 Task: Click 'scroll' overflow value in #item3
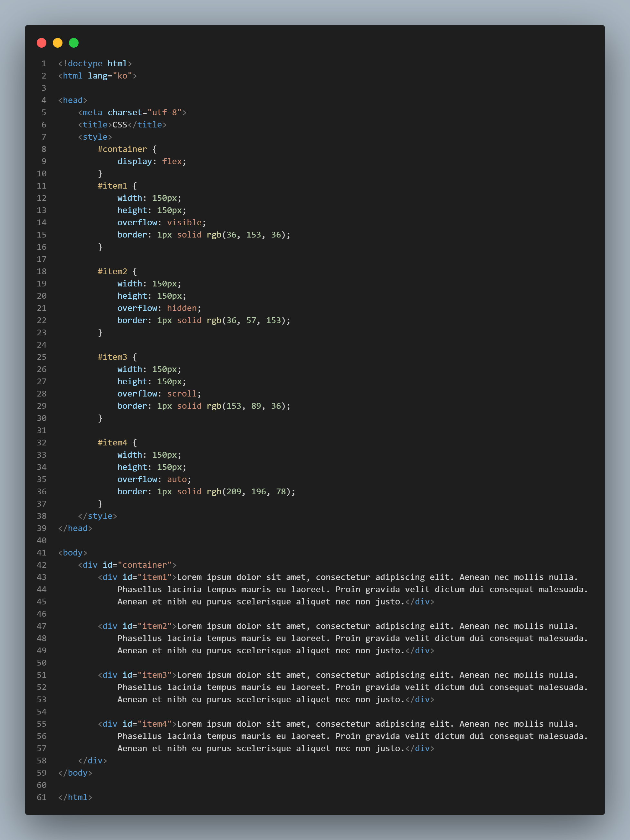182,394
